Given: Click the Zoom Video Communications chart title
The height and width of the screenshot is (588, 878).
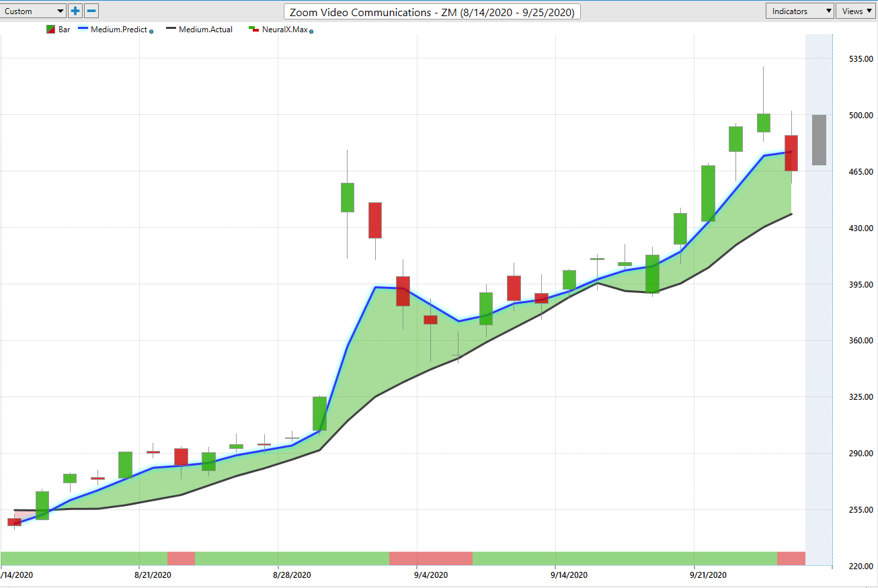Looking at the screenshot, I should click(x=432, y=12).
